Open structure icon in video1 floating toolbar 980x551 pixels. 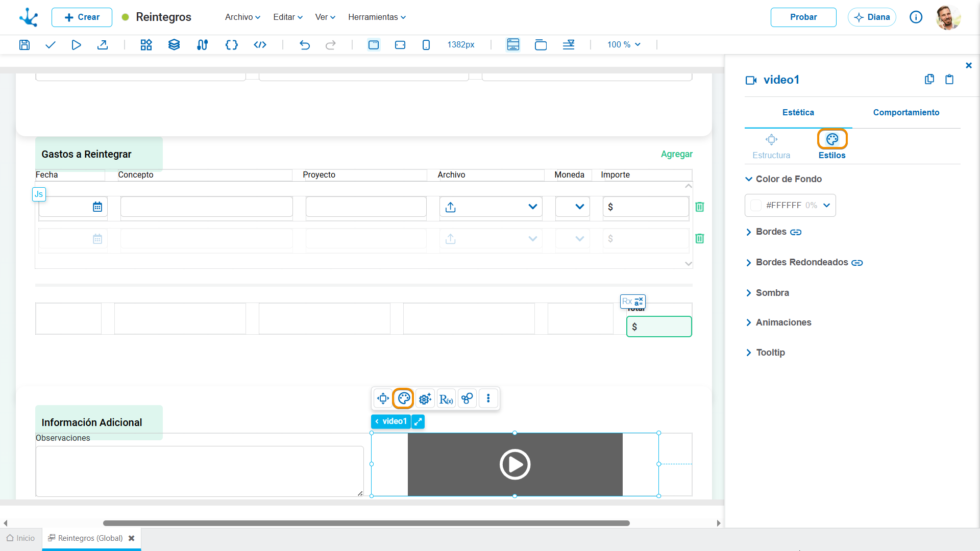[383, 398]
